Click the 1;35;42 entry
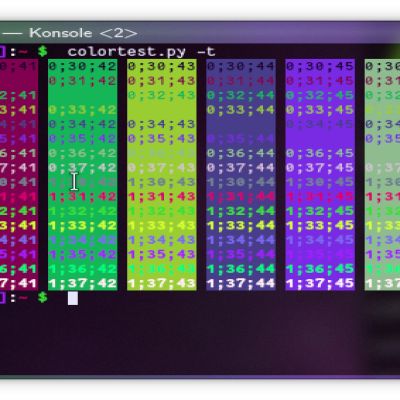Viewport: 400px width, 400px height. 83,255
